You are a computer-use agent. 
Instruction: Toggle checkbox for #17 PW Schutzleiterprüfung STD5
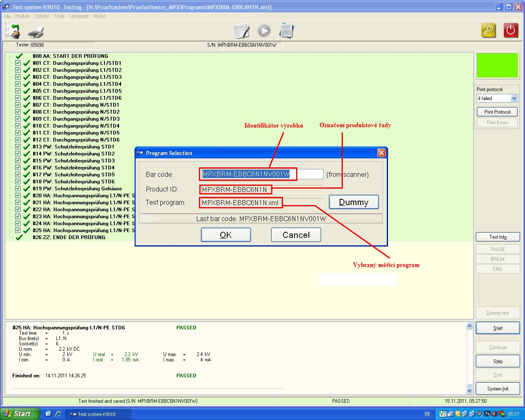(18, 175)
